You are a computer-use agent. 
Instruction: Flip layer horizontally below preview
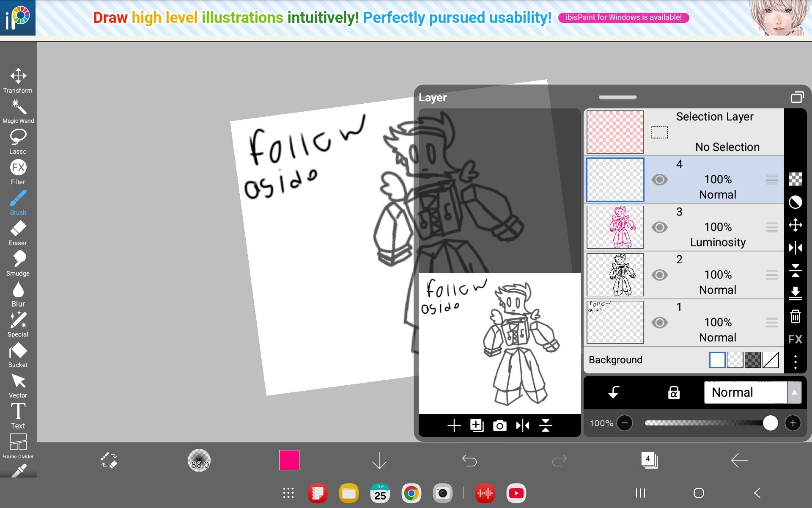[x=523, y=425]
